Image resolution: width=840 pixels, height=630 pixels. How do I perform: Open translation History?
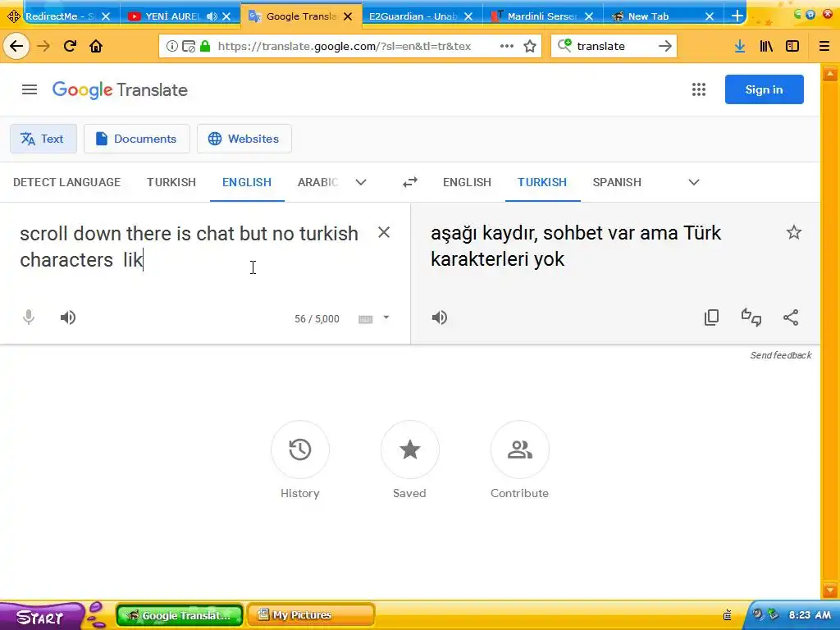pyautogui.click(x=300, y=450)
